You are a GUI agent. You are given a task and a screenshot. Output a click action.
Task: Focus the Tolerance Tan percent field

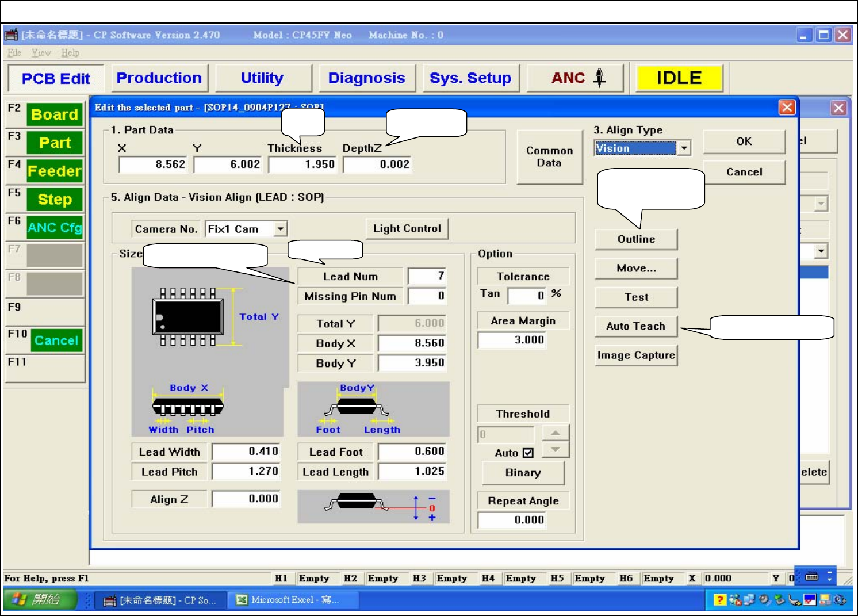tap(527, 295)
